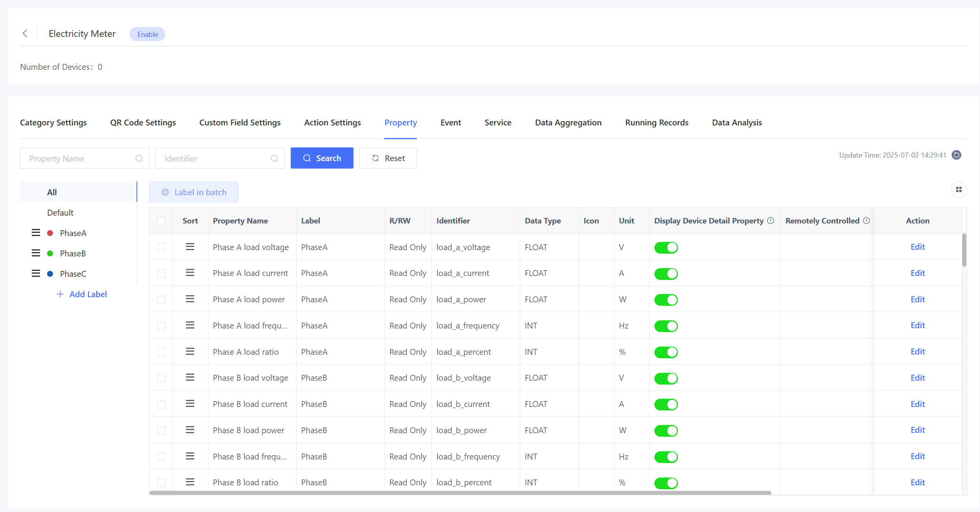
Task: Check the box for Phase A load ratio row
Action: 161,352
